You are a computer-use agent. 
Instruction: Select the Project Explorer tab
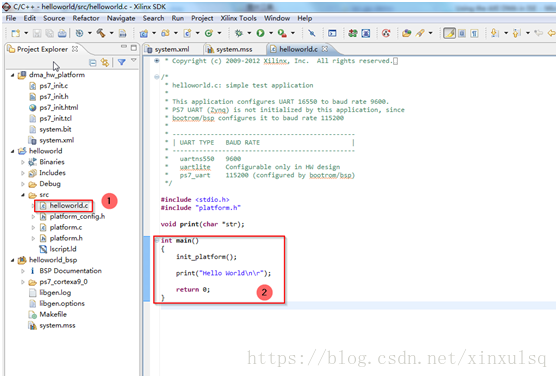click(42, 49)
